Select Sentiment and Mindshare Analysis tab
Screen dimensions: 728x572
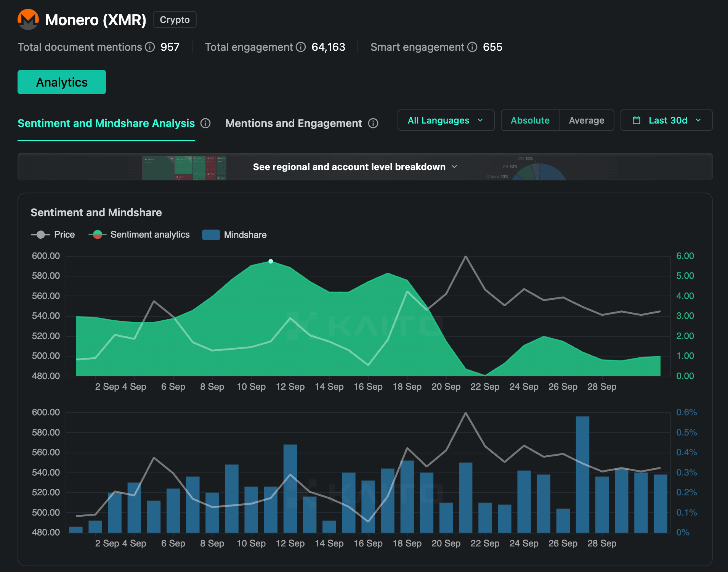(x=106, y=123)
